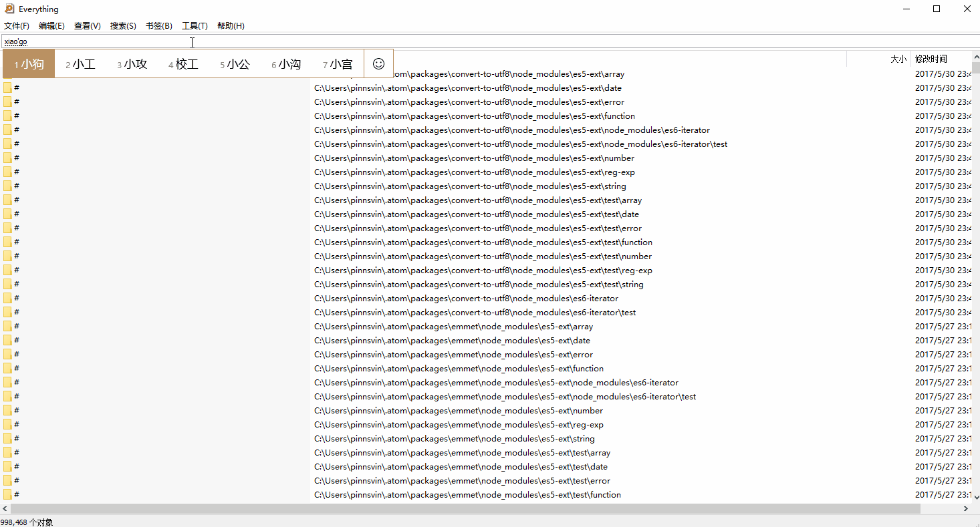Select folder icon for convert-to-utf8 path ending es5-ext\test\string

coord(7,285)
